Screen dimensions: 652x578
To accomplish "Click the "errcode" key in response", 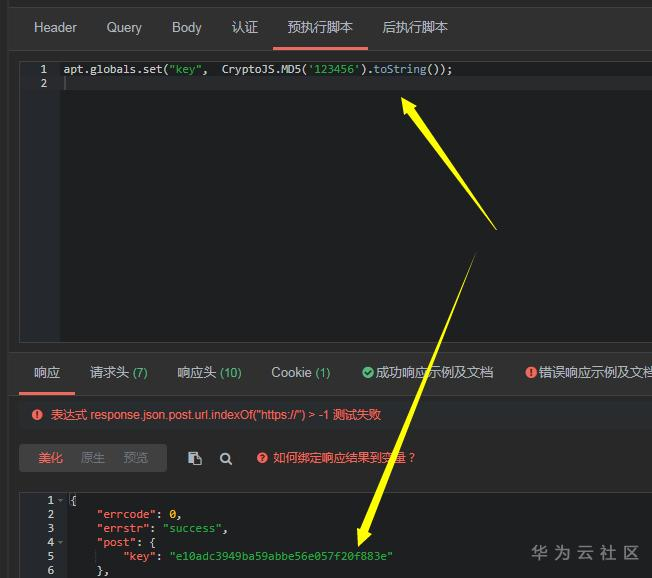I will click(x=126, y=514).
